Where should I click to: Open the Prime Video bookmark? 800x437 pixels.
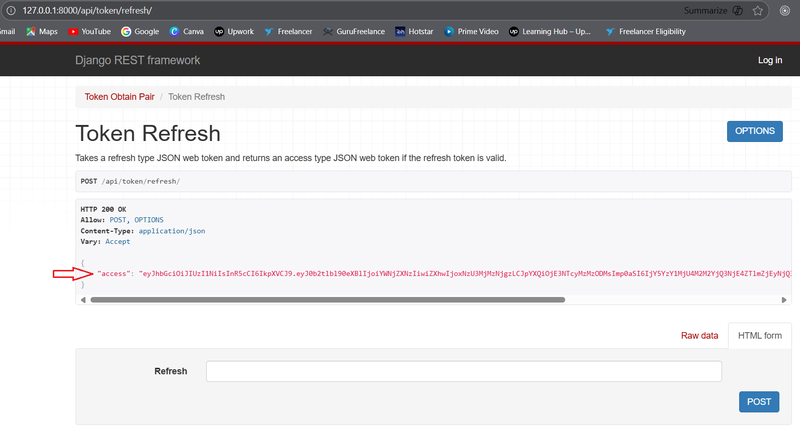tap(471, 31)
